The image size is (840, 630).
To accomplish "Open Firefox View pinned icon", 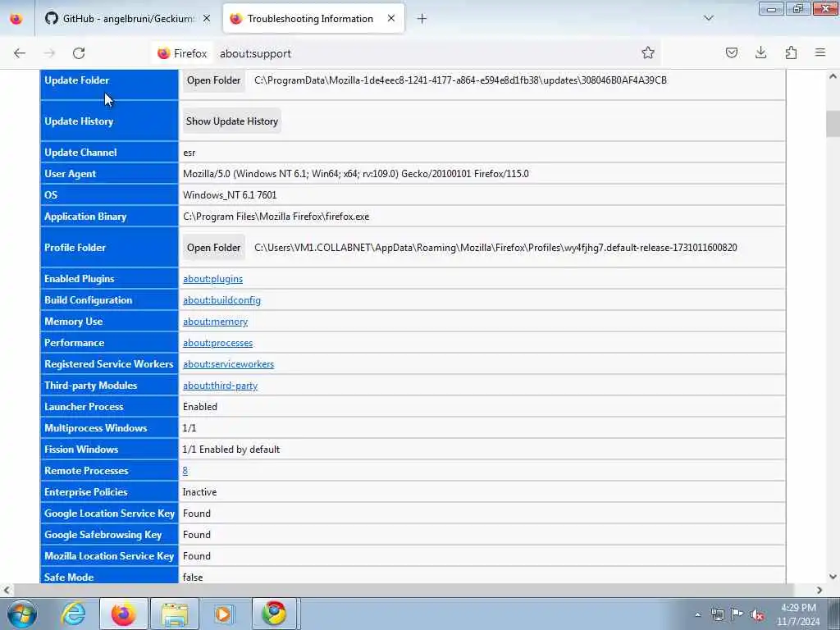I will (16, 19).
